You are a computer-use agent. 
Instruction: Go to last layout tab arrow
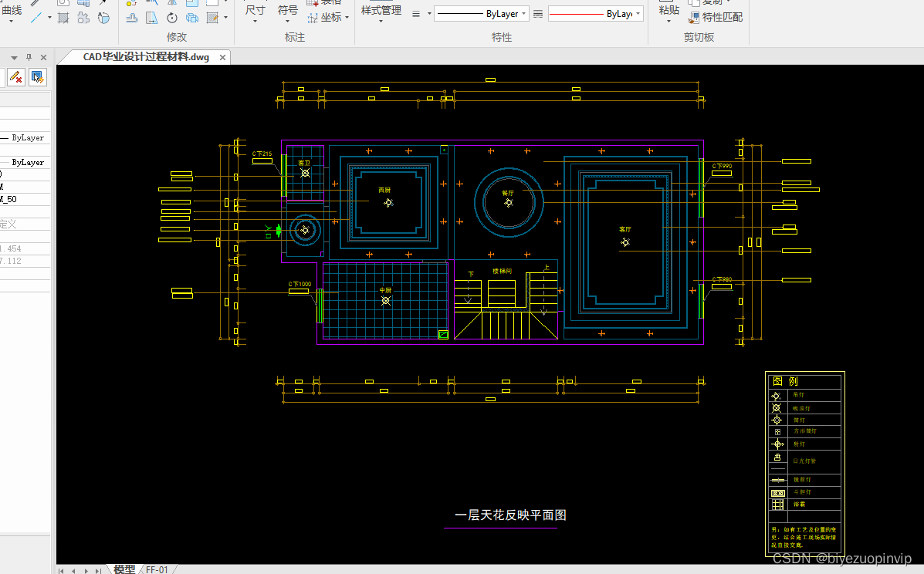[98, 570]
